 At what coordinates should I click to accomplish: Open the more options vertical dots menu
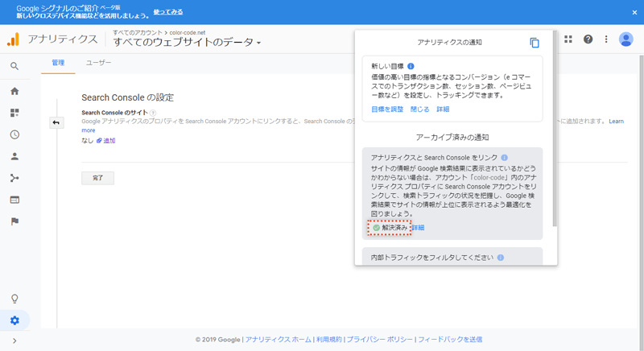606,39
